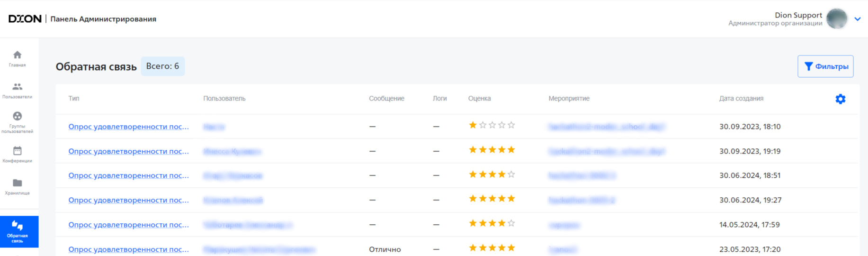Open event link in 23.05.2023, 17:20 row
Image resolution: width=868 pixels, height=256 pixels.
click(563, 250)
